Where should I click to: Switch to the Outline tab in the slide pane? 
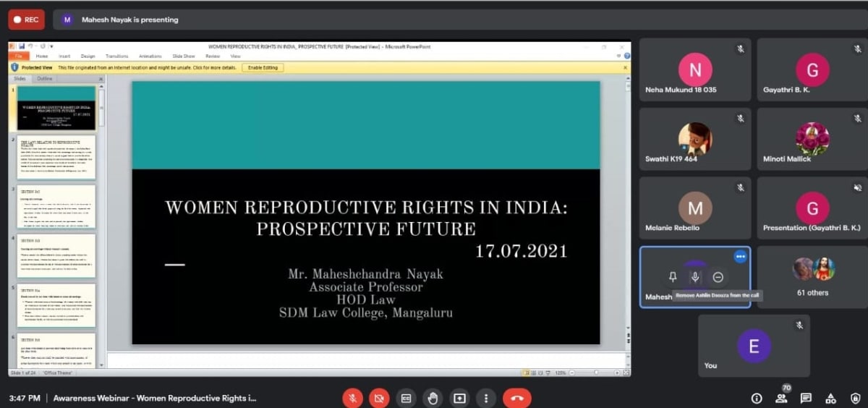pyautogui.click(x=45, y=78)
